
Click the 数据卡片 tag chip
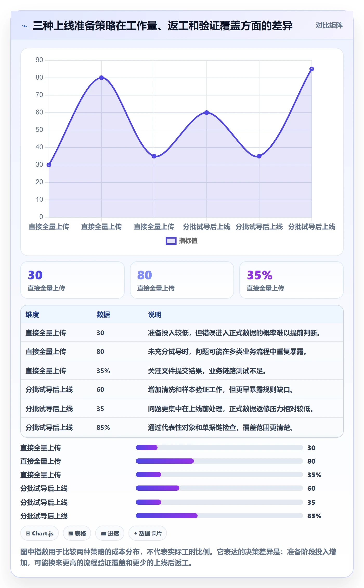148,533
